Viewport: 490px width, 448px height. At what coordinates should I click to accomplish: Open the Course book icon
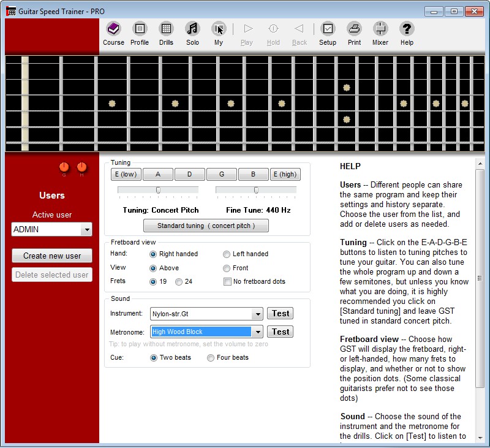coord(113,29)
